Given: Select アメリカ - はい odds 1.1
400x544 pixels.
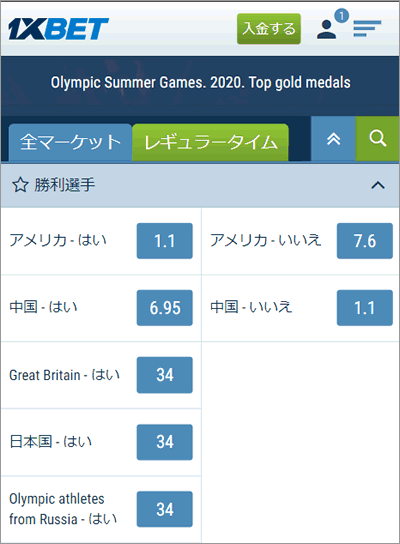Looking at the screenshot, I should coord(164,241).
